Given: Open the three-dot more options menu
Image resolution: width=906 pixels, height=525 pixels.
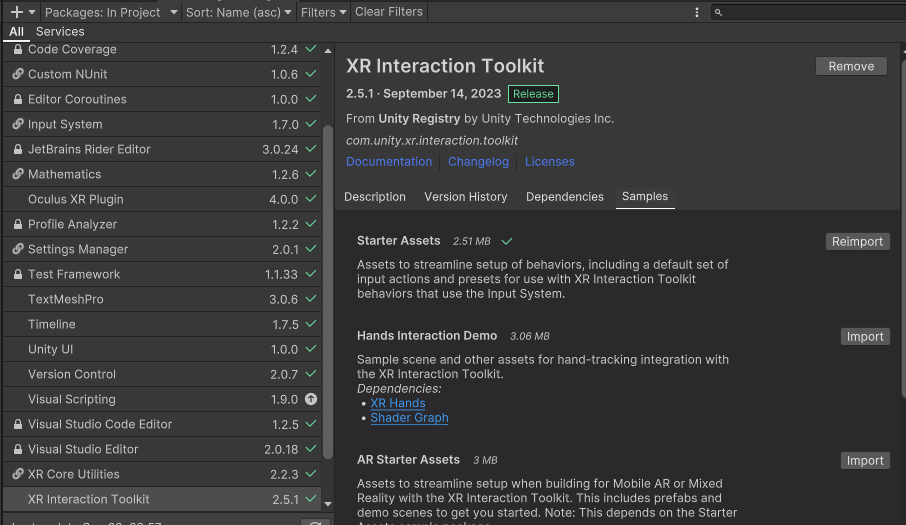Looking at the screenshot, I should (x=697, y=12).
